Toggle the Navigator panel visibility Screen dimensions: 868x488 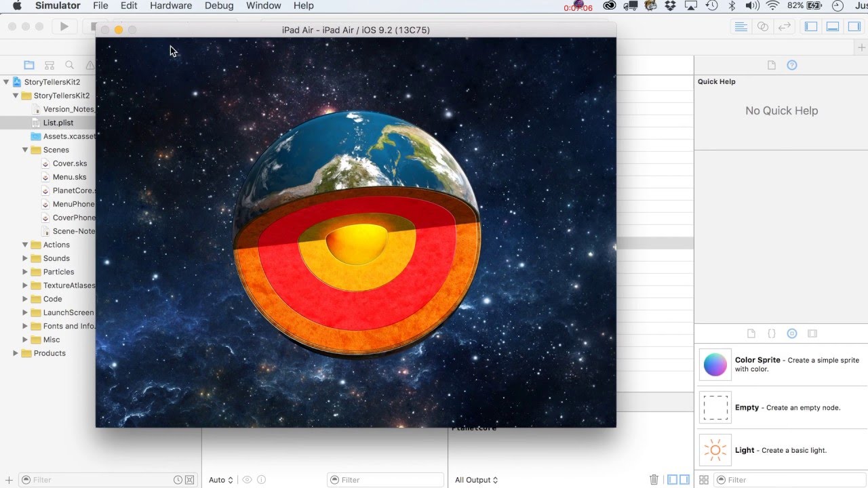click(x=810, y=26)
